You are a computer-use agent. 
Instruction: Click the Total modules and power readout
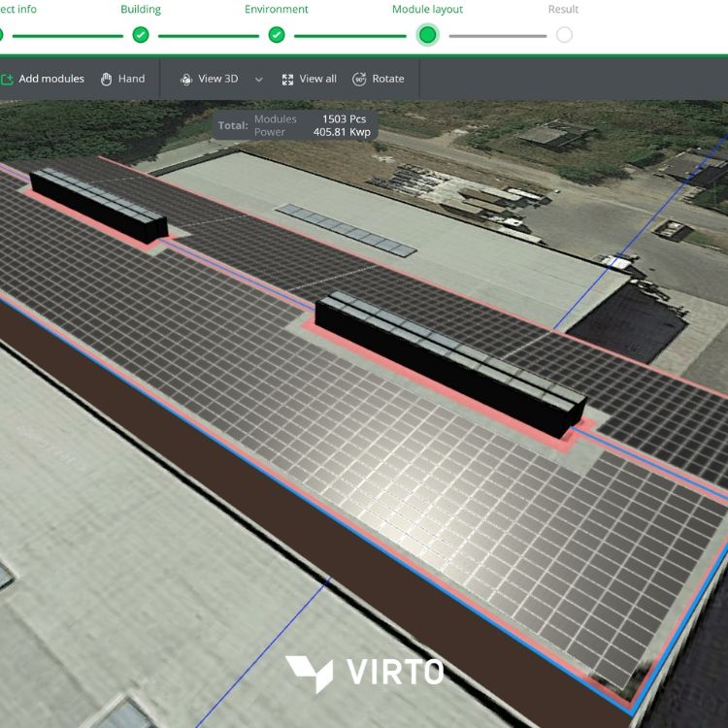295,125
